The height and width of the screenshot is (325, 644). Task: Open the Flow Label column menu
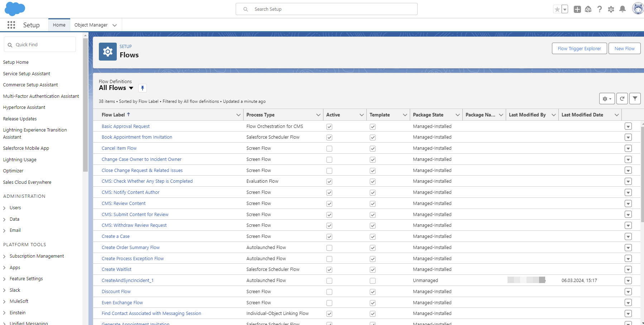pos(238,115)
